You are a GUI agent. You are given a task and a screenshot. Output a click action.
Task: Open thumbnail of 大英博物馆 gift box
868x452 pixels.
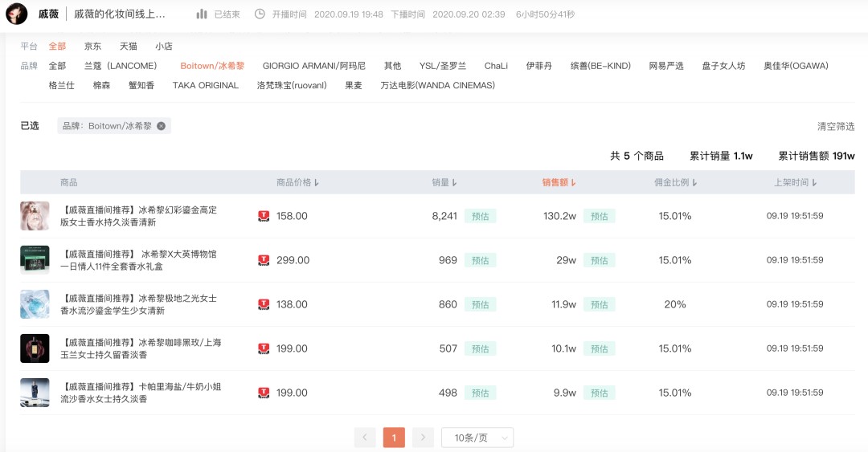[35, 260]
